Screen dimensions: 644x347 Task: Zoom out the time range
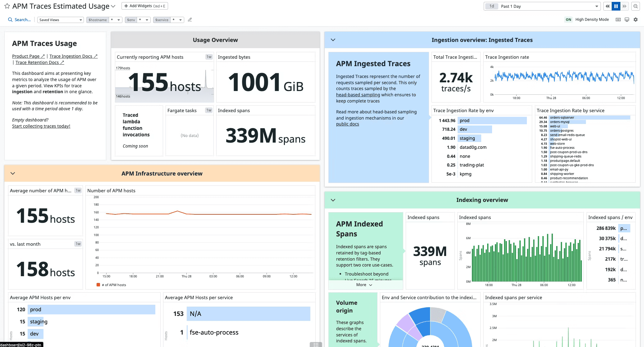click(x=636, y=6)
